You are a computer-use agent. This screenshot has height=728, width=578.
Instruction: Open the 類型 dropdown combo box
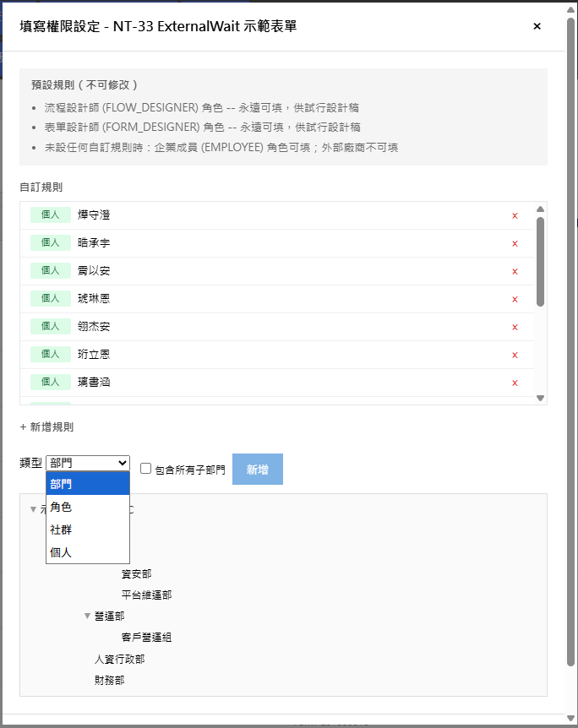pyautogui.click(x=88, y=463)
